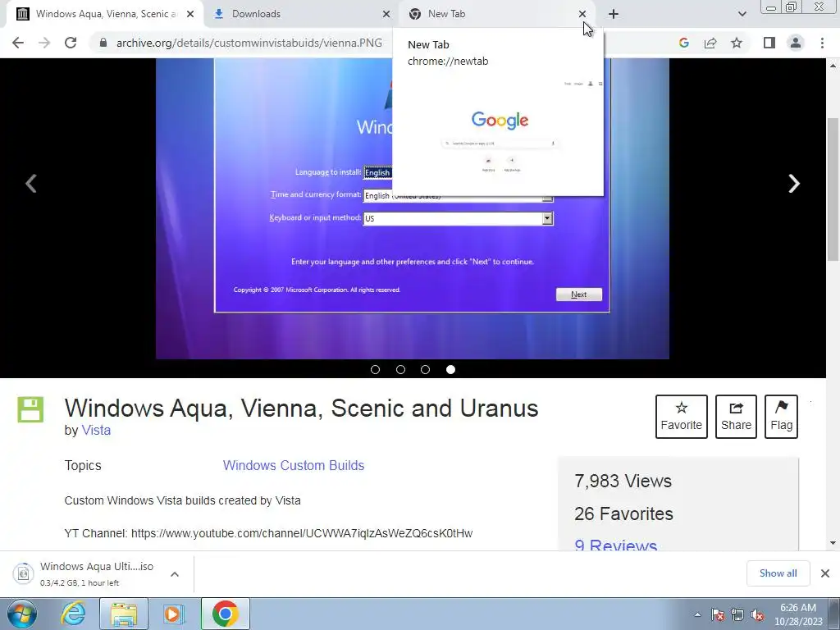
Task: Click the page title Windows Aqua, Vienna heading
Action: click(x=301, y=409)
